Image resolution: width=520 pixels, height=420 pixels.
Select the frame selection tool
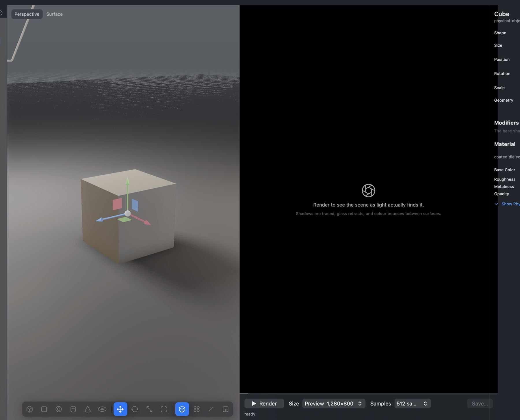tap(164, 409)
